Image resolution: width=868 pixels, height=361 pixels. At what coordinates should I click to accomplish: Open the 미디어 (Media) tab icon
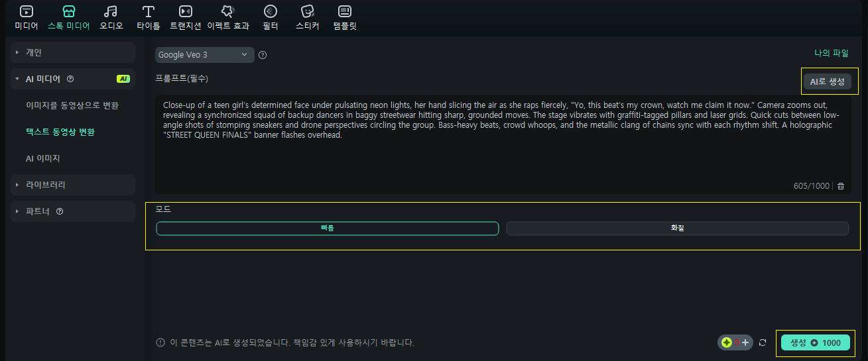point(26,11)
